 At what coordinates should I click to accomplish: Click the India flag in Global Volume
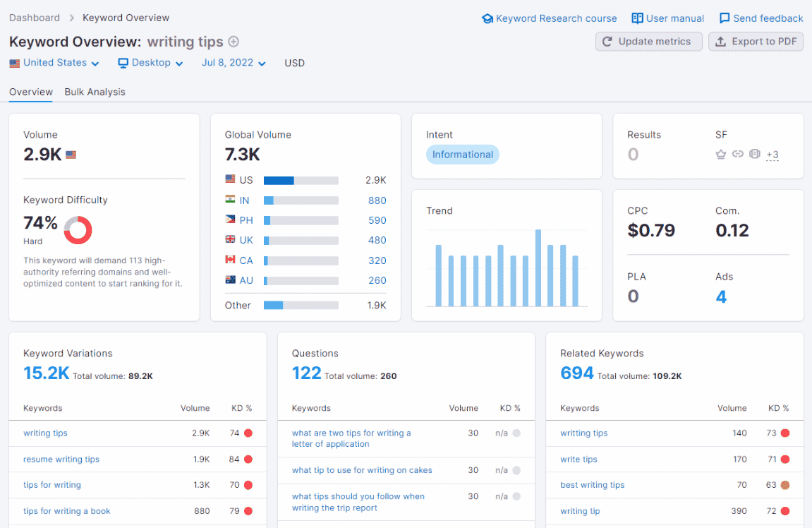[230, 199]
